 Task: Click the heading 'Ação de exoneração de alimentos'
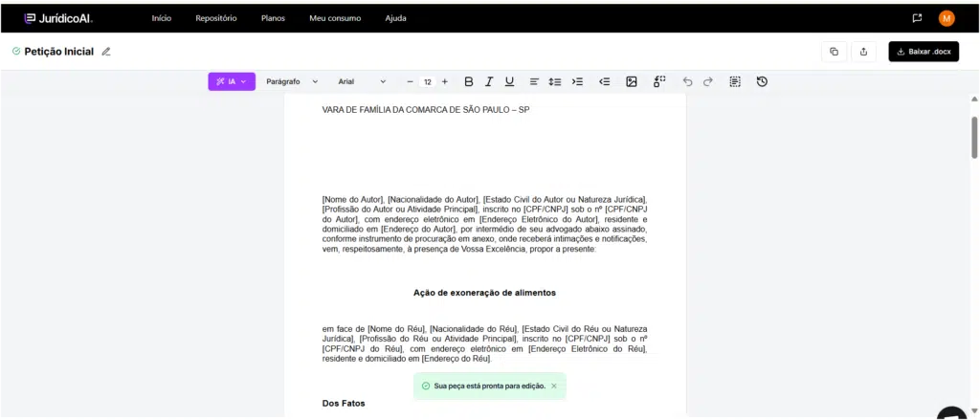484,293
